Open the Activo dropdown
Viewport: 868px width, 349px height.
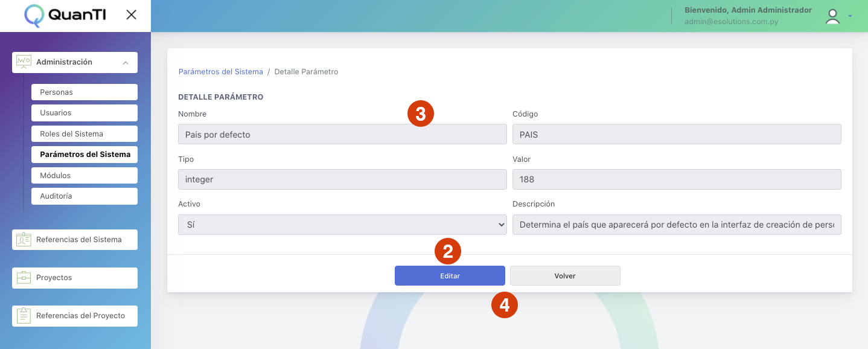pyautogui.click(x=342, y=225)
